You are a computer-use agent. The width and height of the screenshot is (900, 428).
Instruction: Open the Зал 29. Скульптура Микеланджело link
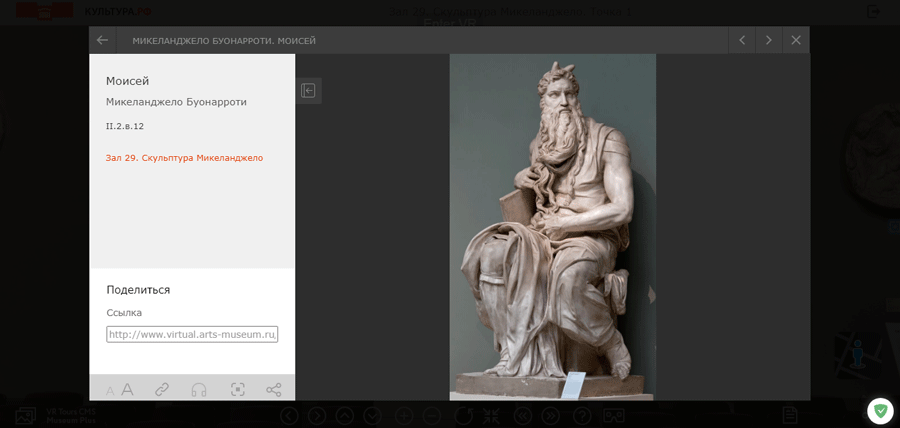click(184, 158)
